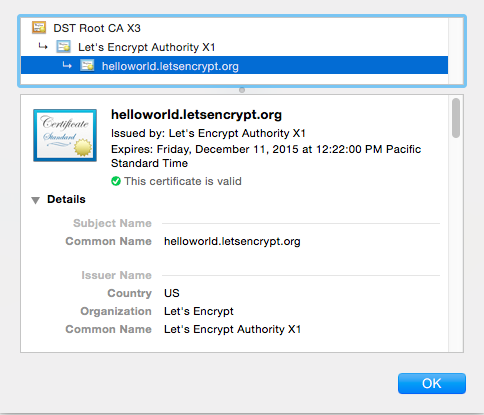Screen dimensions: 484x415
Task: Confirm the dialog with the OK button
Action: tap(432, 383)
